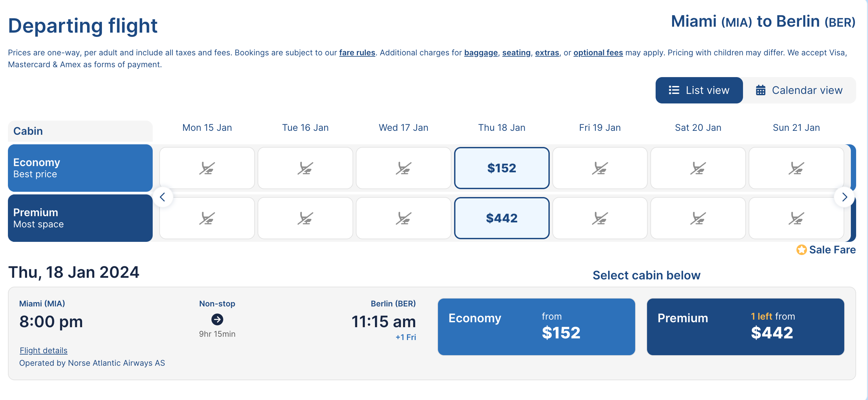Open the fare rules link
The height and width of the screenshot is (400, 868).
(x=357, y=53)
